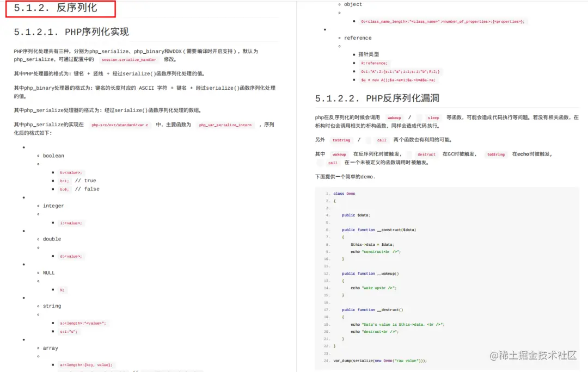
Task: Click code line "$this->data = $data;"
Action: (x=372, y=244)
